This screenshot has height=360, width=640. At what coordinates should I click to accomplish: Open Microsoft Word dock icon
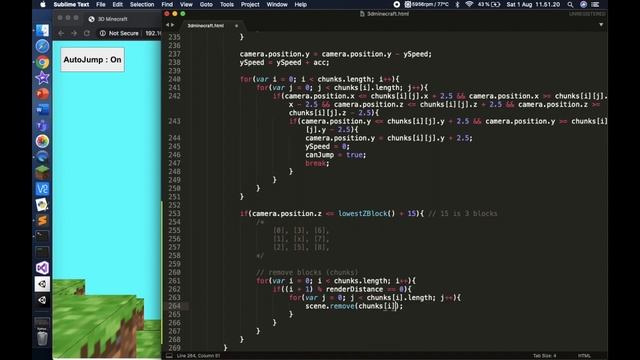click(x=42, y=109)
